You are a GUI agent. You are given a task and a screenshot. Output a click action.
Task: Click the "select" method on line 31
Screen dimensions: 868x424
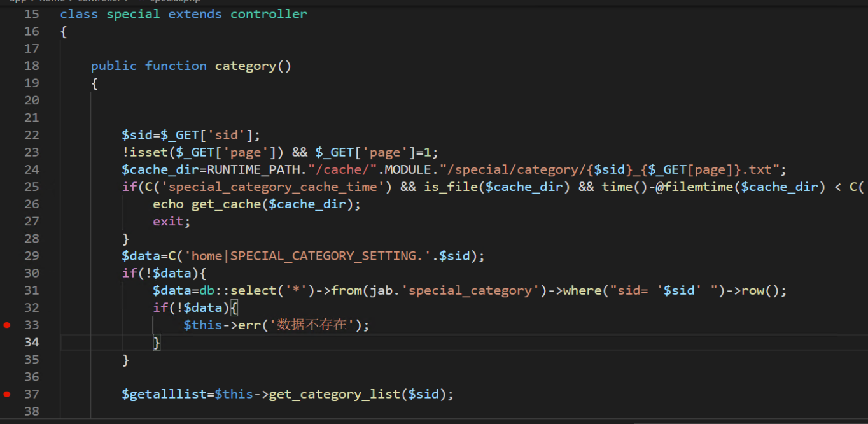coord(253,290)
